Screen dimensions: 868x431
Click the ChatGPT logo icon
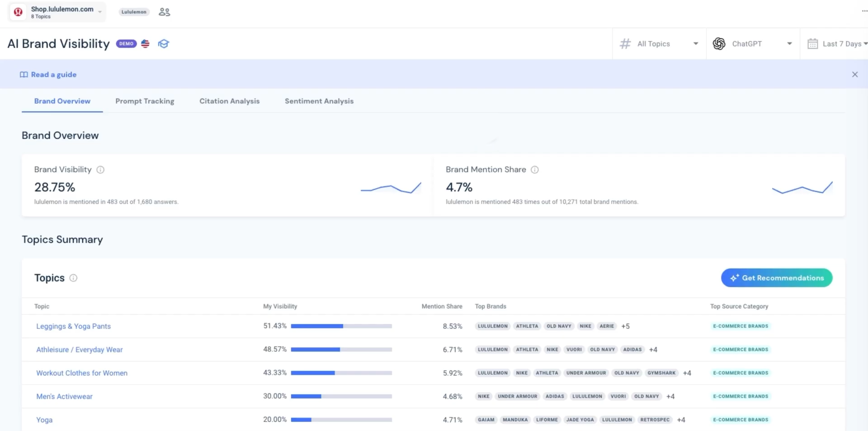click(719, 44)
